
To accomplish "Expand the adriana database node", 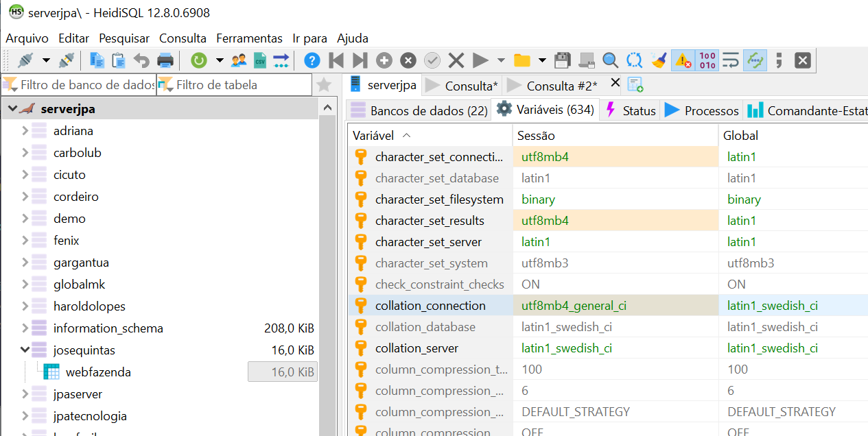I will point(25,131).
